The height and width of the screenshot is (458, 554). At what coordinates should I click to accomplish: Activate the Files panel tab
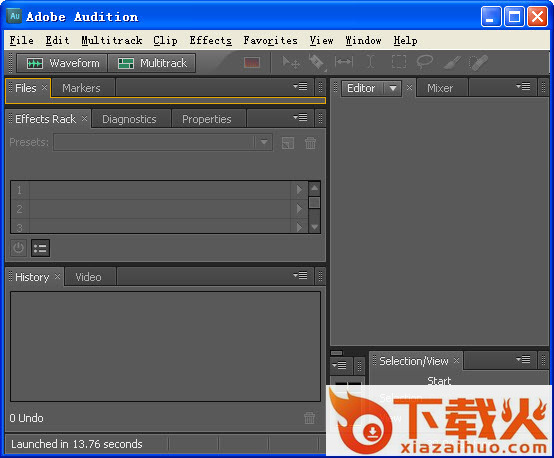coord(25,88)
